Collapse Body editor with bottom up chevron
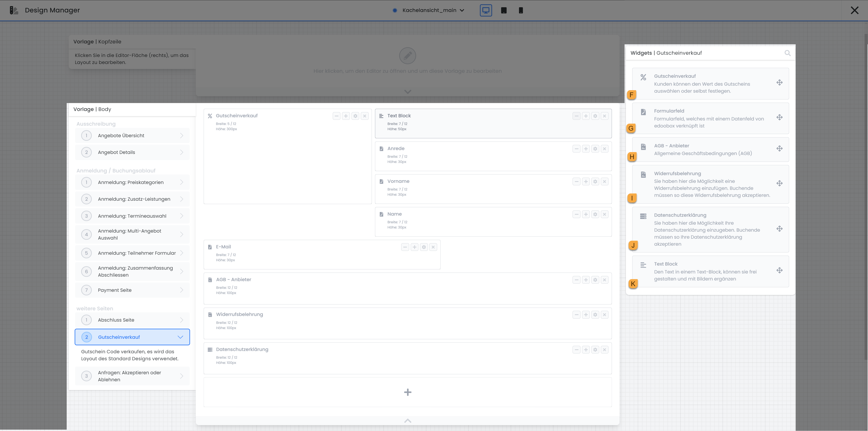 tap(407, 421)
